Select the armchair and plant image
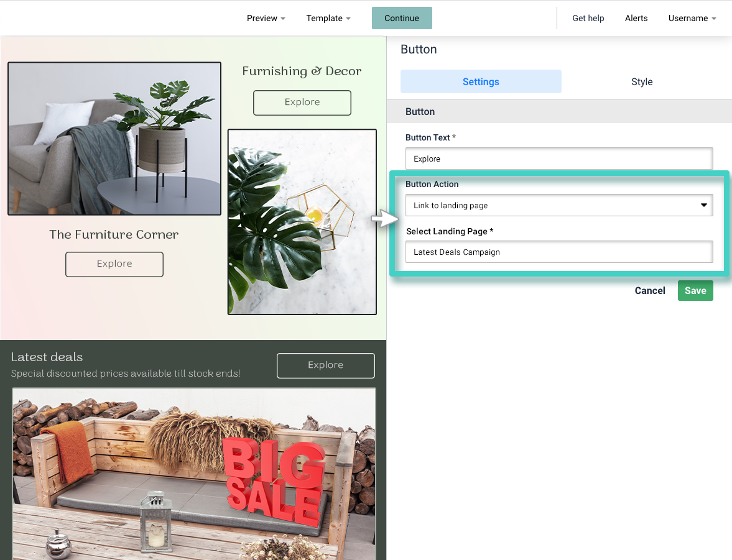The height and width of the screenshot is (560, 732). click(114, 139)
